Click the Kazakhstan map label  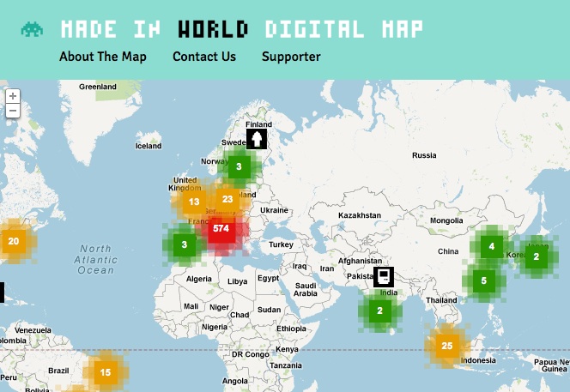pyautogui.click(x=360, y=215)
